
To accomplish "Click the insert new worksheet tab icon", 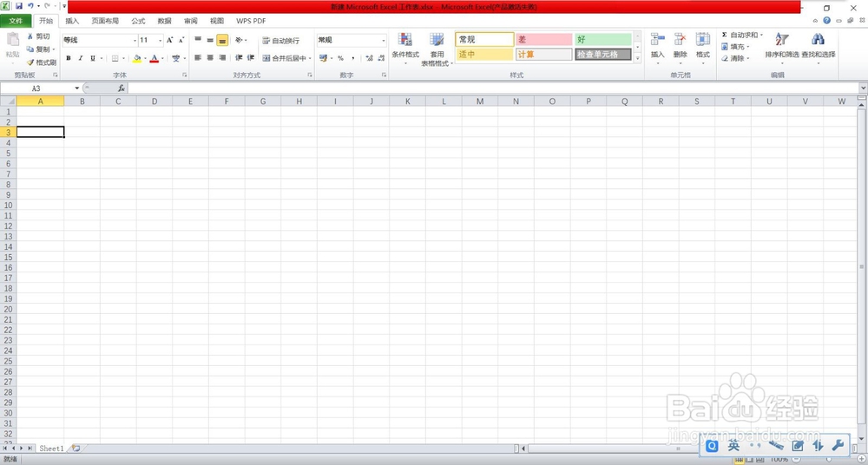I will click(76, 448).
